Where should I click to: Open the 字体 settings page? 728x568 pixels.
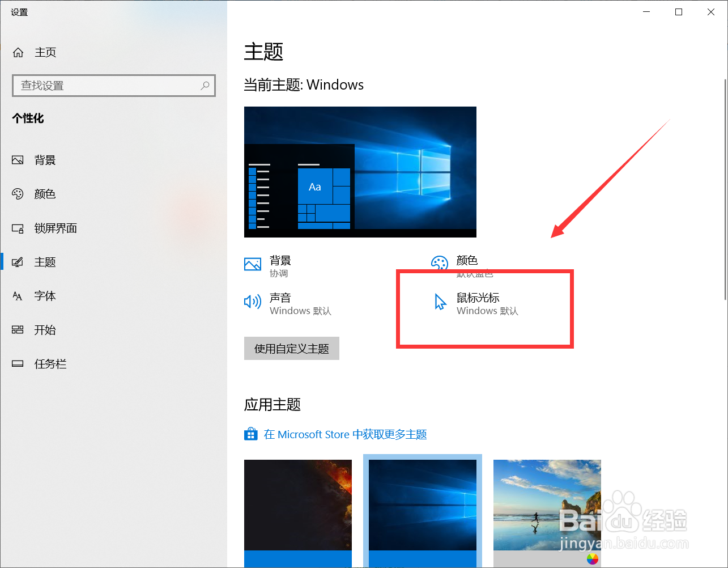click(x=45, y=296)
